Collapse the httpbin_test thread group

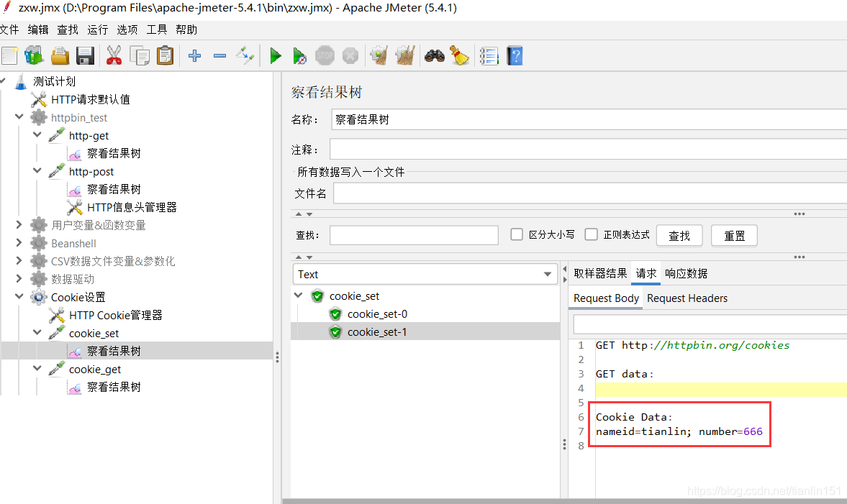coord(19,116)
